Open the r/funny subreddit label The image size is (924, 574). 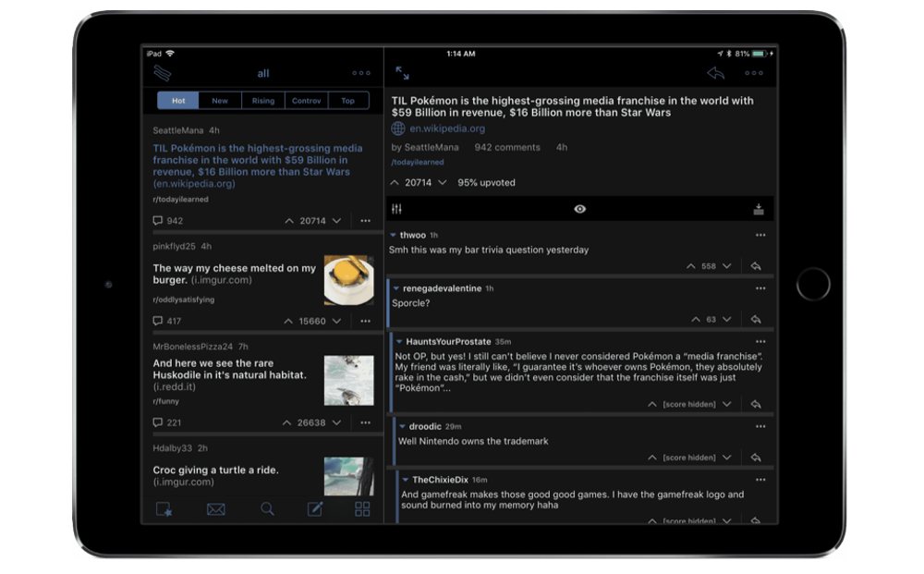coord(165,401)
